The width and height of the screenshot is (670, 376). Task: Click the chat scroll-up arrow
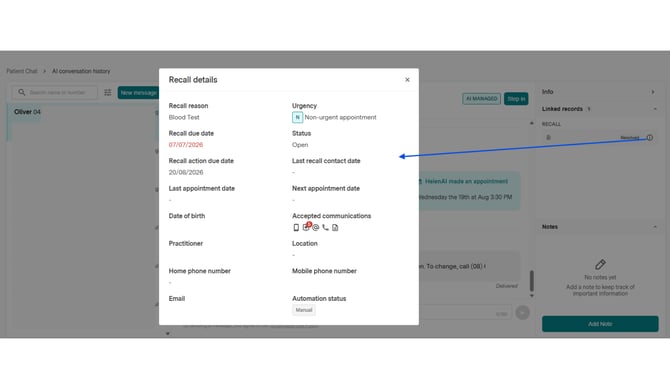532,123
